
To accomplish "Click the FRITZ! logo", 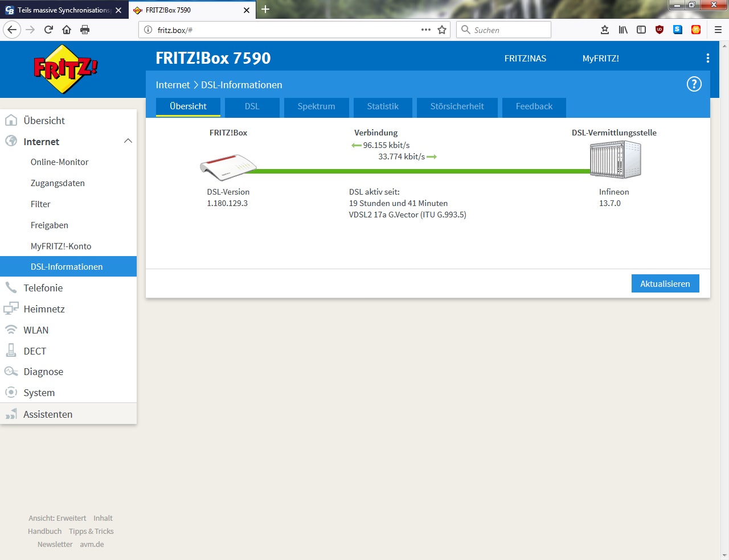I will pyautogui.click(x=65, y=69).
